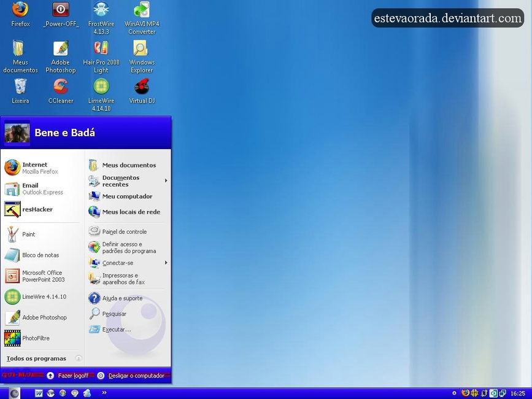Click the blue messenger quick launch icon
The width and height of the screenshot is (532, 399).
(87, 393)
